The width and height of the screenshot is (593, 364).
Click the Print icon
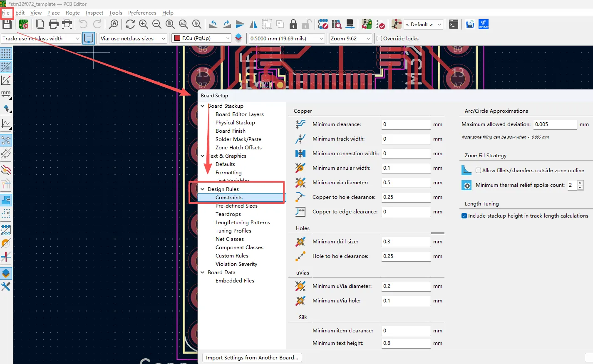click(54, 24)
